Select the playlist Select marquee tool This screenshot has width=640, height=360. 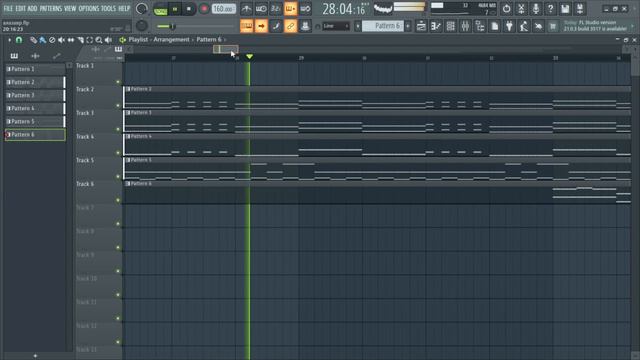[x=89, y=40]
